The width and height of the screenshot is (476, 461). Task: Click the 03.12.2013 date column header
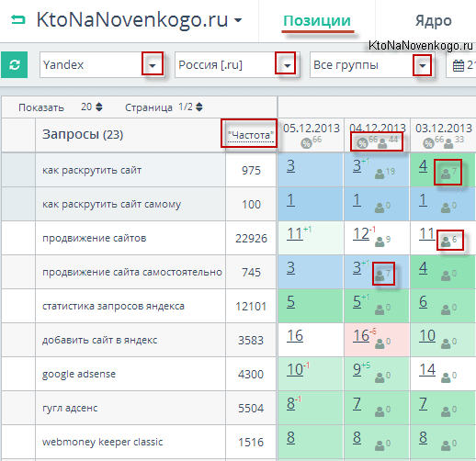click(x=444, y=129)
